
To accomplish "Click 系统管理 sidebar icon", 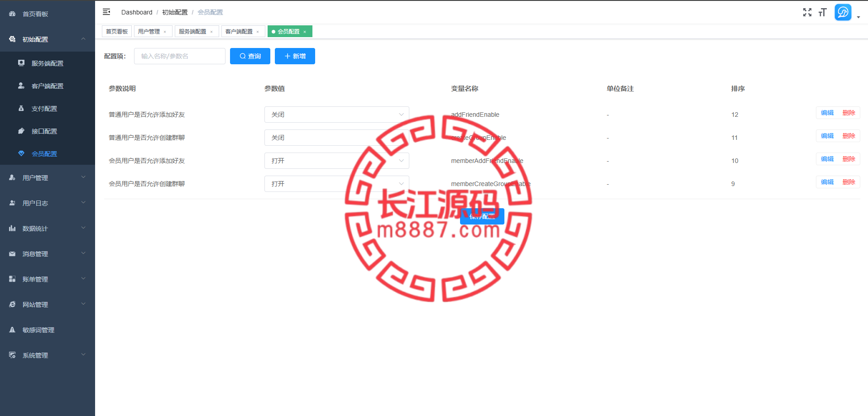I will click(12, 355).
